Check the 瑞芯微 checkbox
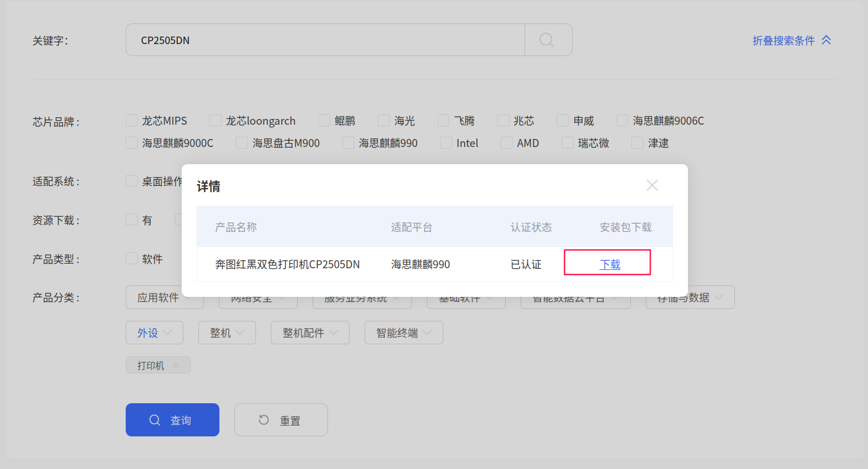This screenshot has width=868, height=469. pos(567,142)
